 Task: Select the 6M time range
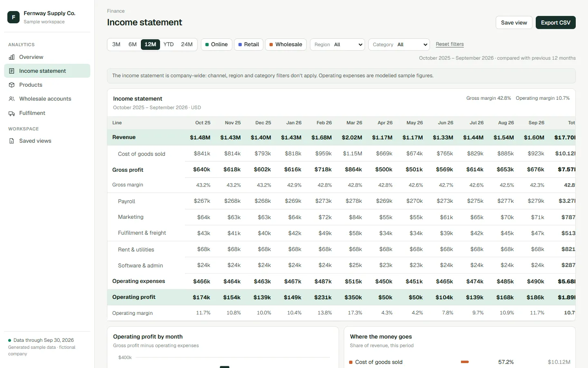click(x=133, y=45)
